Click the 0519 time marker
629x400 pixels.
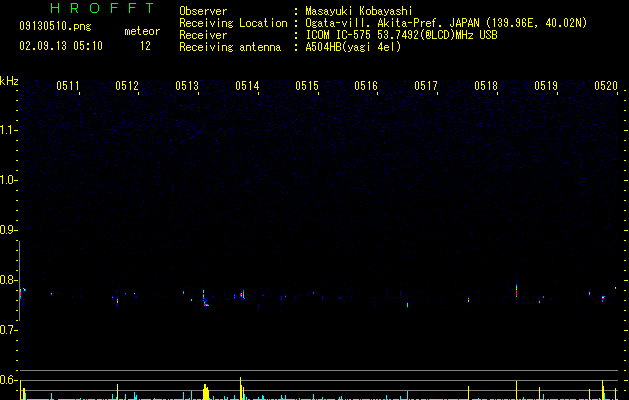coord(546,85)
